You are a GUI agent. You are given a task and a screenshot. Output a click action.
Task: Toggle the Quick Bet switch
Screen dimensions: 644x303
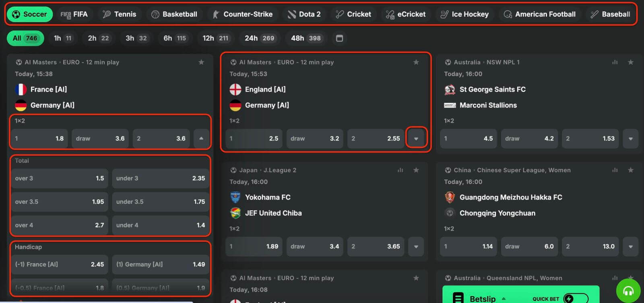[x=575, y=299]
